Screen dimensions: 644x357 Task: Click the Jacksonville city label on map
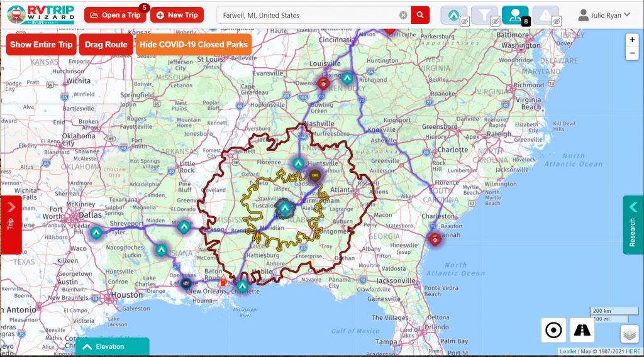click(x=396, y=281)
